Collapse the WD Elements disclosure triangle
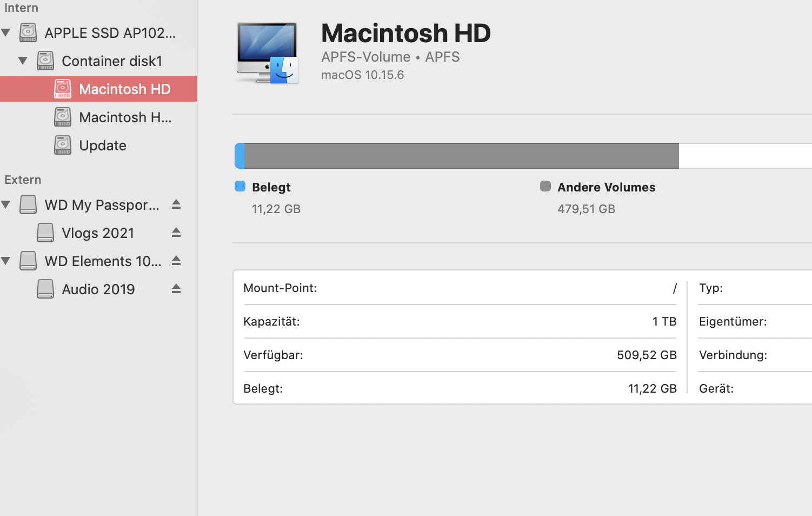Image resolution: width=812 pixels, height=516 pixels. click(6, 261)
